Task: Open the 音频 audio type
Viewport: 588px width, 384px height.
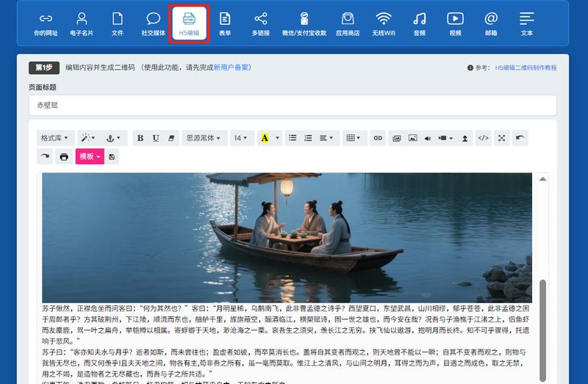Action: click(419, 24)
